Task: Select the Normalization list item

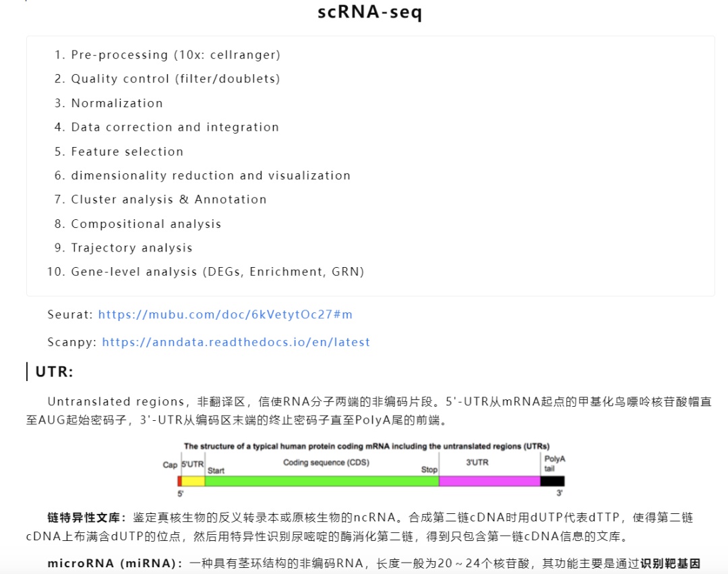Action: [x=117, y=103]
